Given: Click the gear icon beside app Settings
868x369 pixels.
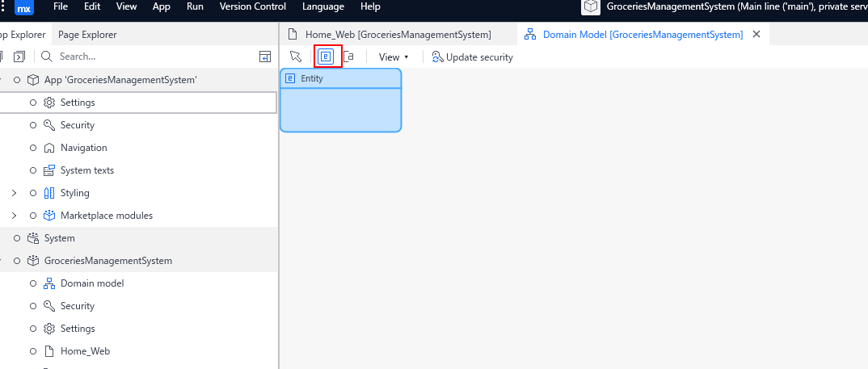Looking at the screenshot, I should click(49, 103).
